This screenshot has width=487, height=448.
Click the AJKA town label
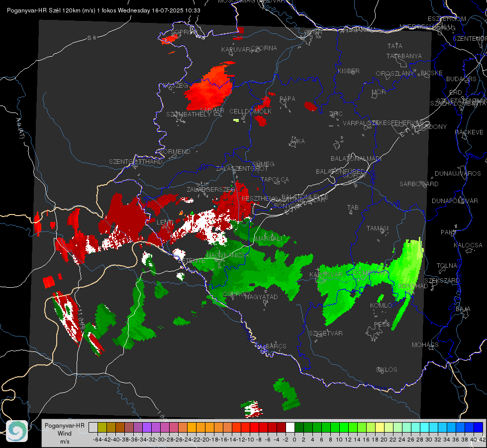[x=297, y=141]
